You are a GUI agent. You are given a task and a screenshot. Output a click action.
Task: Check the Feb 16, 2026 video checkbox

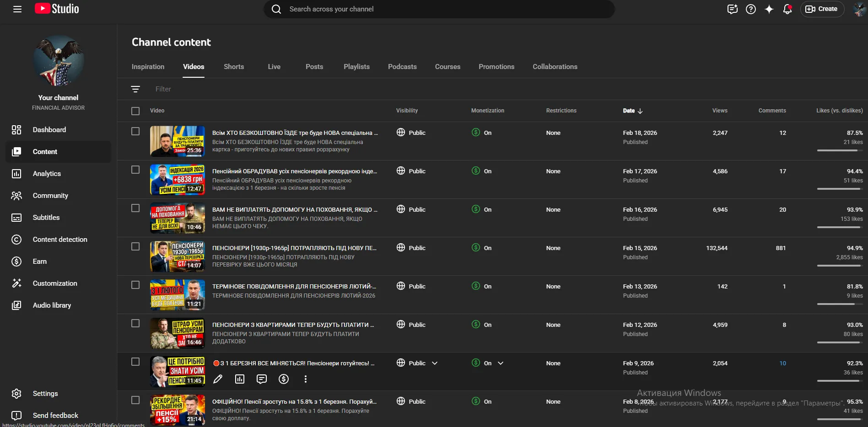point(135,208)
